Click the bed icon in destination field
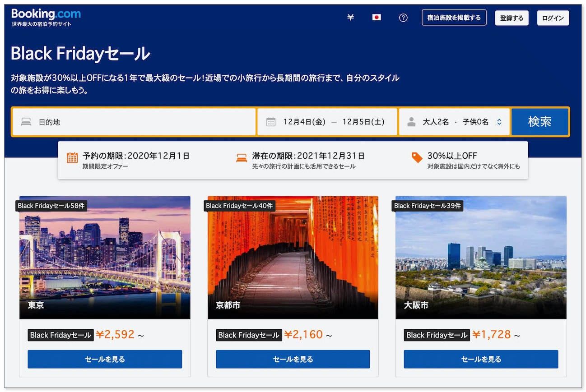Image resolution: width=586 pixels, height=392 pixels. (x=26, y=122)
